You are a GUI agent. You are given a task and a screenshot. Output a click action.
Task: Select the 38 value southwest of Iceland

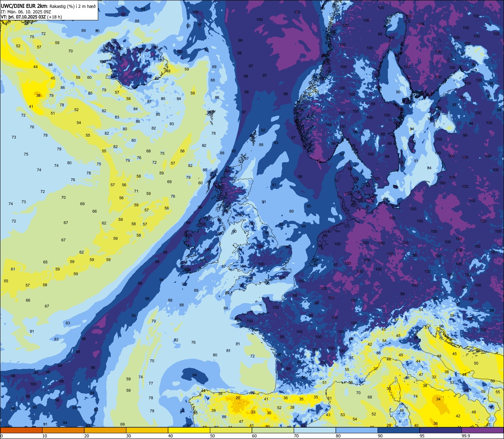pyautogui.click(x=38, y=95)
